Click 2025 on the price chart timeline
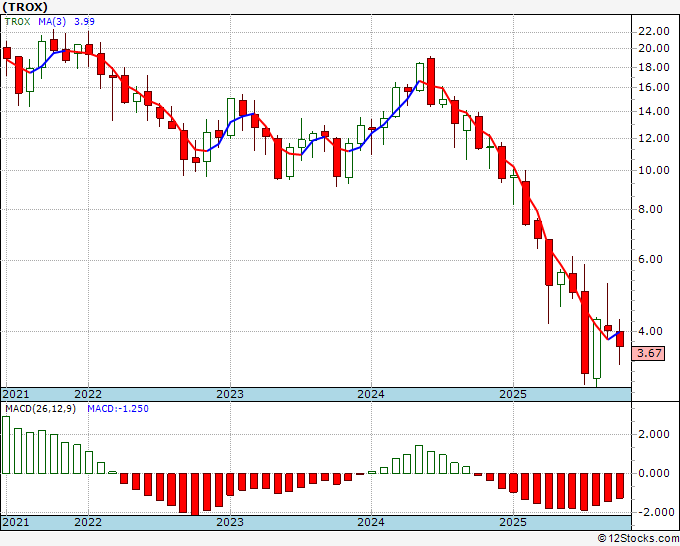The height and width of the screenshot is (546, 680). click(513, 394)
